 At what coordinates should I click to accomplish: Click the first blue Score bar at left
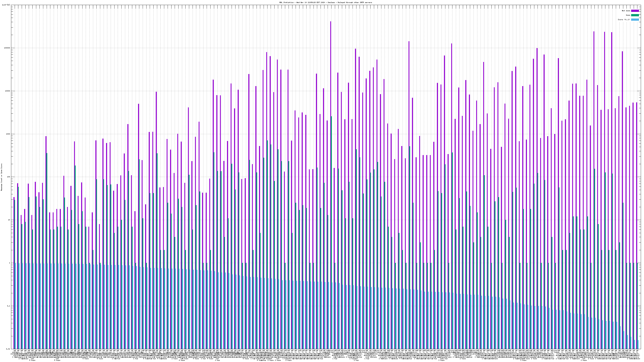(x=15, y=305)
